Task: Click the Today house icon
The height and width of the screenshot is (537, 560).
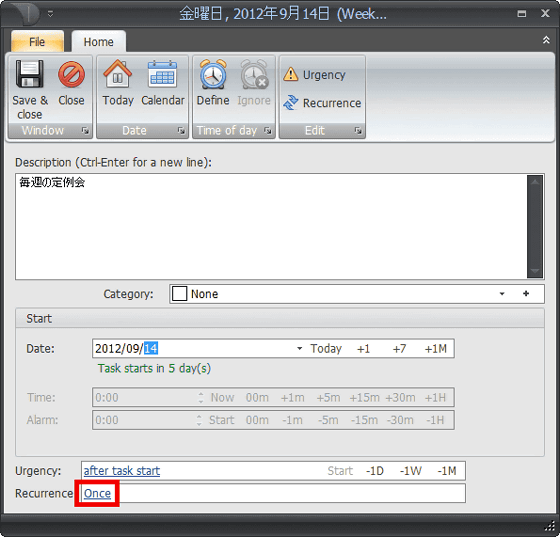Action: tap(118, 74)
